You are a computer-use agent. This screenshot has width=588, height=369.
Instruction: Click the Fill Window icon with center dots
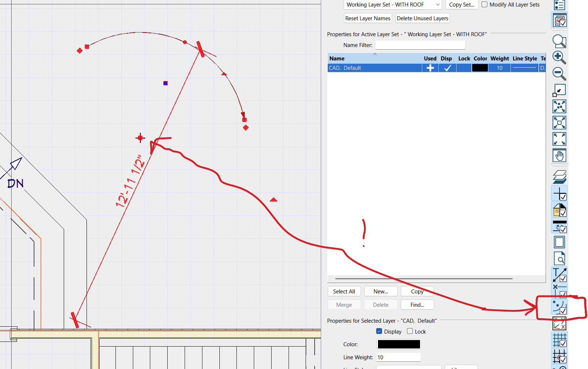(x=559, y=106)
